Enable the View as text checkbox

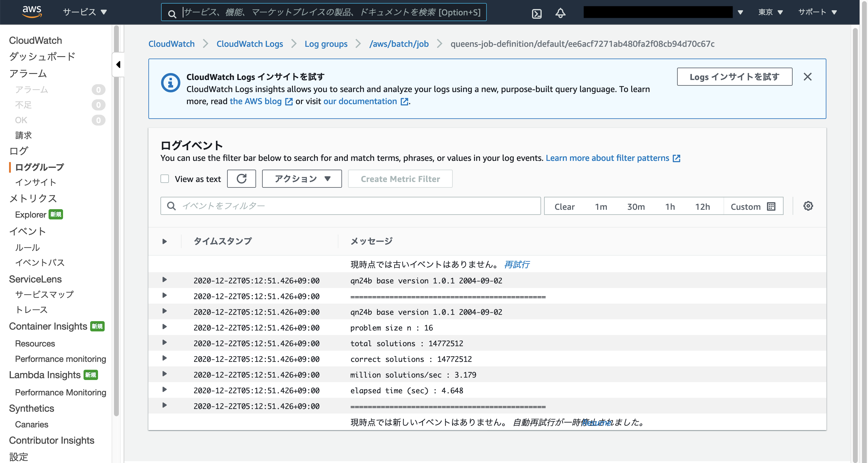point(164,179)
